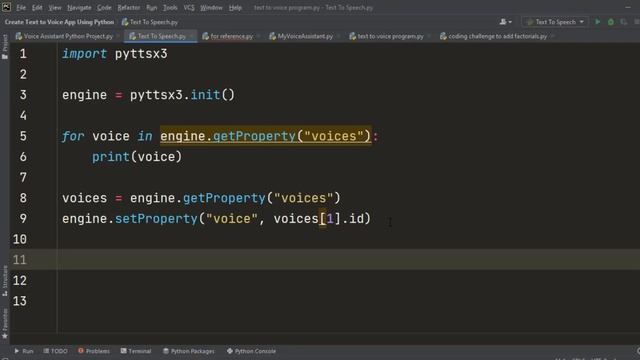Open the Run menu in menu bar
This screenshot has width=640, height=360.
tap(151, 8)
